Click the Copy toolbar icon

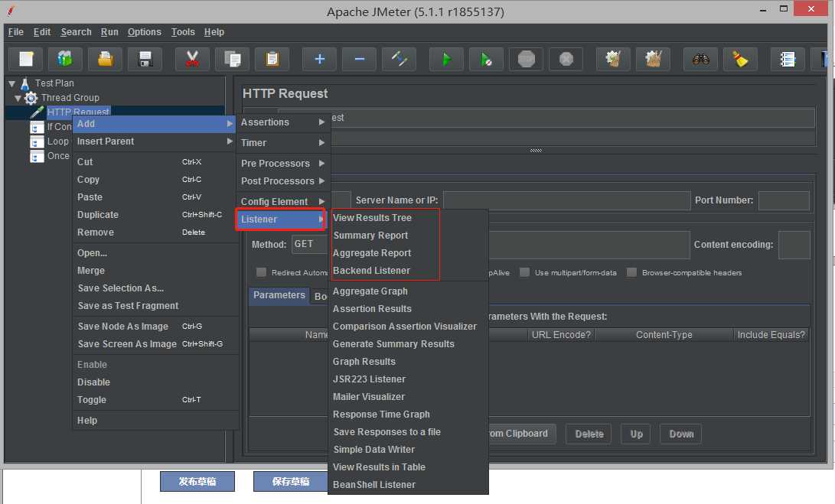click(x=232, y=59)
